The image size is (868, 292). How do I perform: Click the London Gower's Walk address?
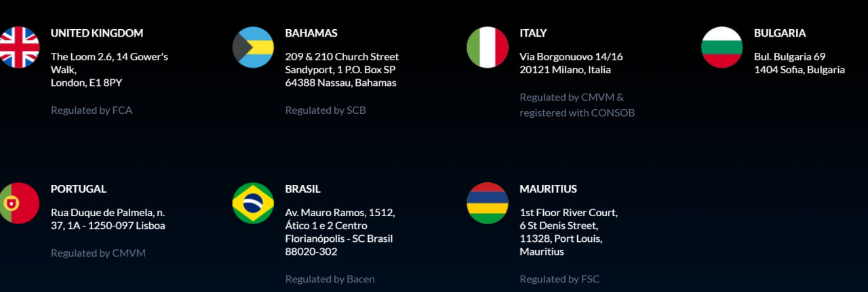109,70
